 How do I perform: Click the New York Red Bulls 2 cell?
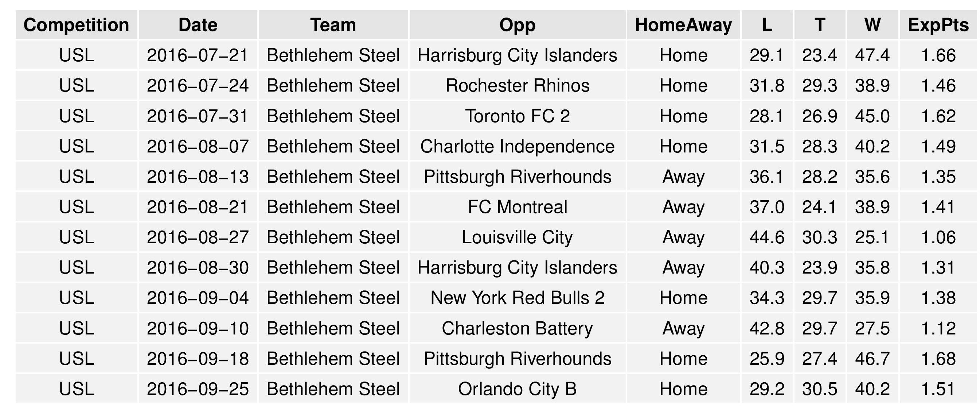[x=518, y=298]
